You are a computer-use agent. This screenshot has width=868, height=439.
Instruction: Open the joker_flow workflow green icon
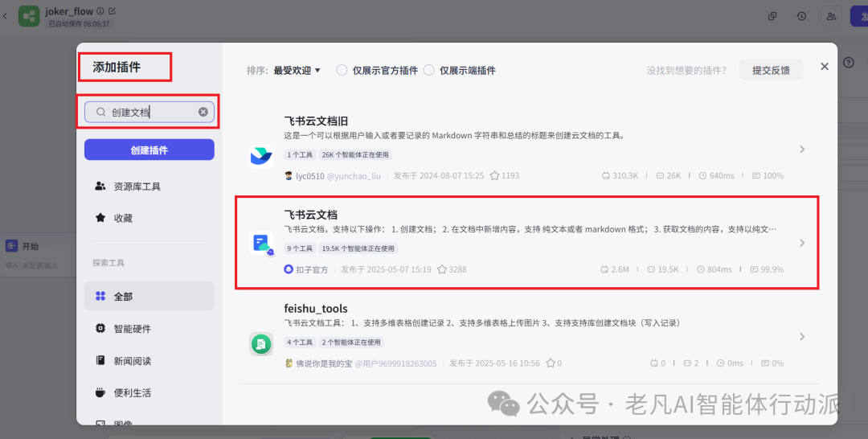(x=29, y=16)
